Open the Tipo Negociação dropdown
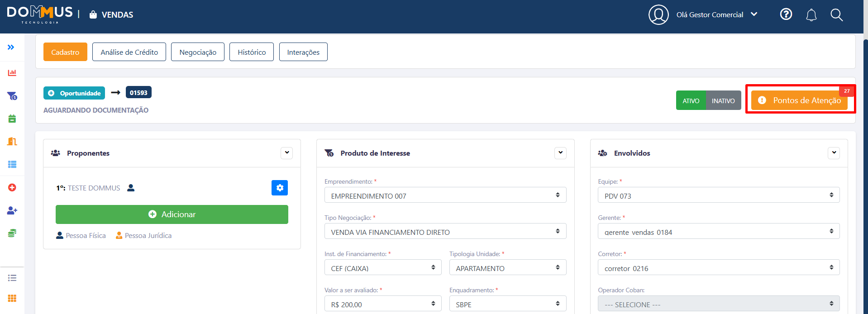Screen dimensions: 868x314 445,232
